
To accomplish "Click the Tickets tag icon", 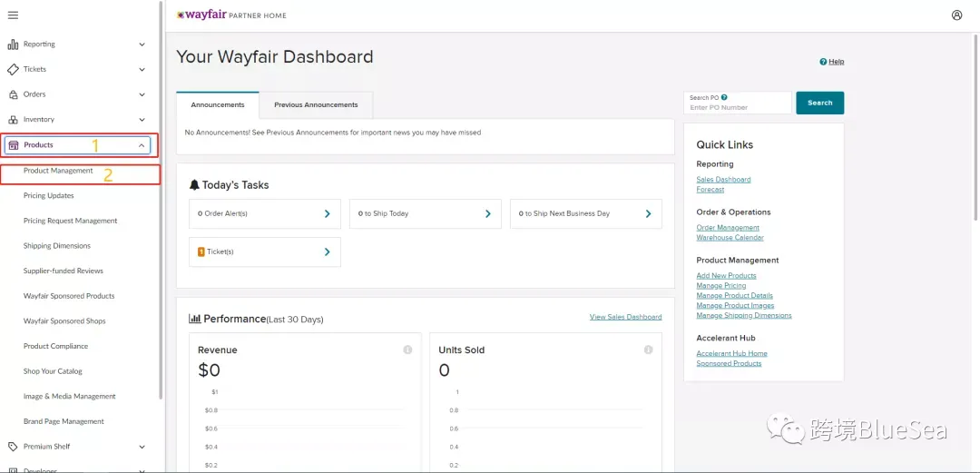I will [x=13, y=69].
